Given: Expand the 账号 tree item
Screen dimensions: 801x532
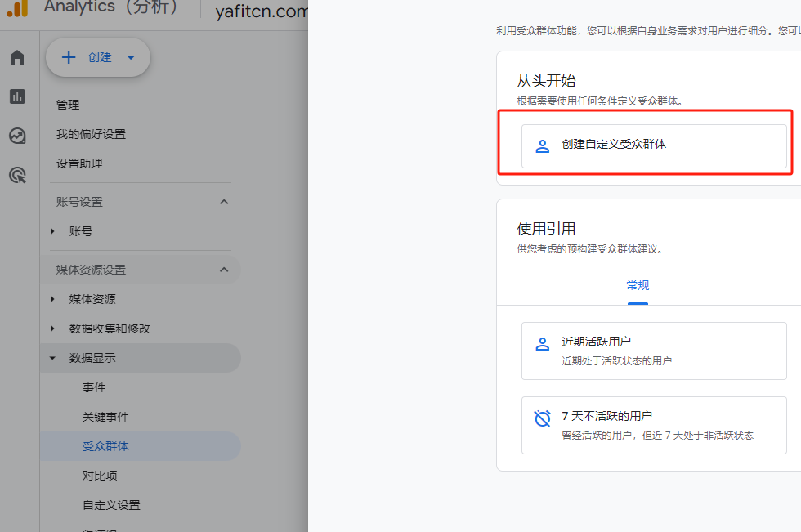Looking at the screenshot, I should click(x=53, y=231).
